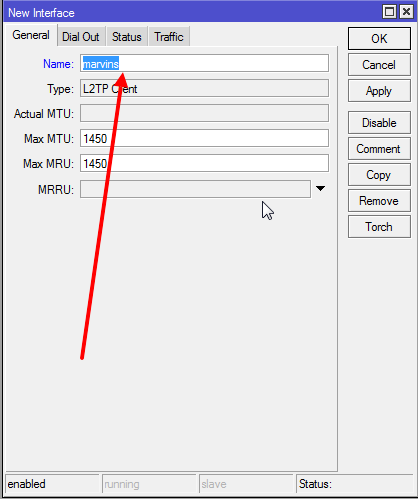
Task: Disable the L2TP interface
Action: point(379,123)
